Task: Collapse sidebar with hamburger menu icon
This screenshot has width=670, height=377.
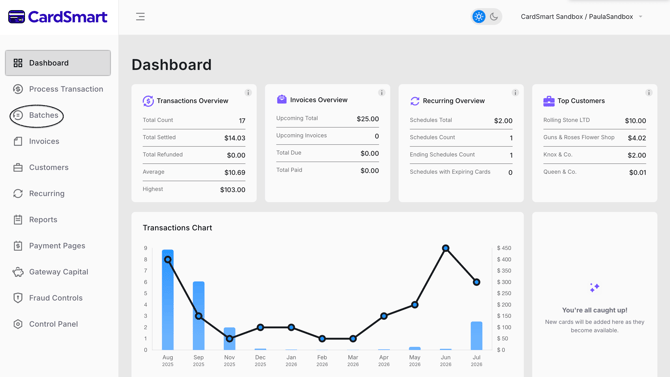Action: pos(140,17)
